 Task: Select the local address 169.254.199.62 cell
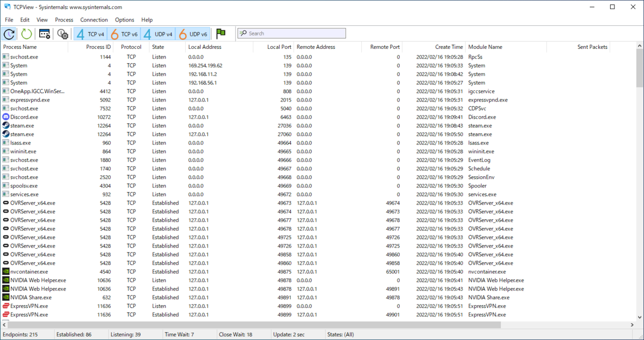[x=206, y=66]
